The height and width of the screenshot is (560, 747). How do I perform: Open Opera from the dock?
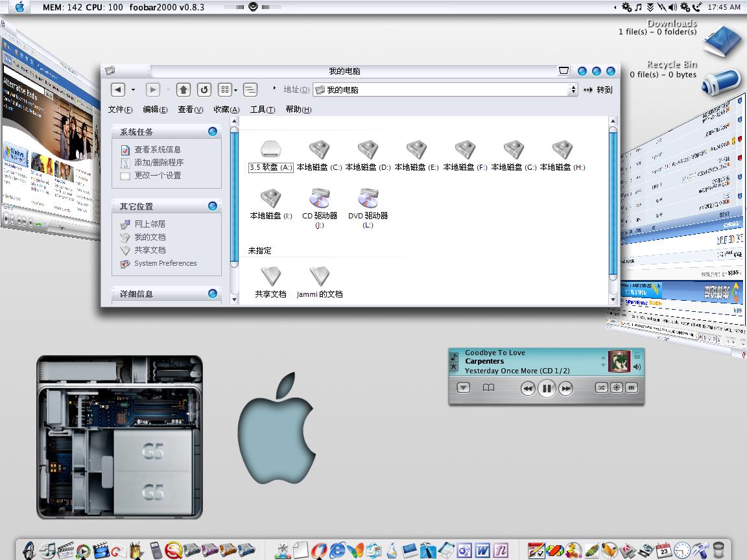click(319, 550)
